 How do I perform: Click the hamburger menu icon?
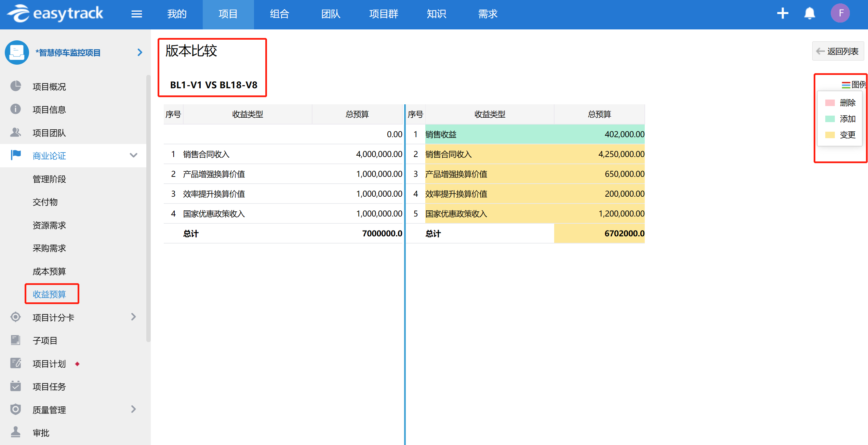[x=136, y=14]
